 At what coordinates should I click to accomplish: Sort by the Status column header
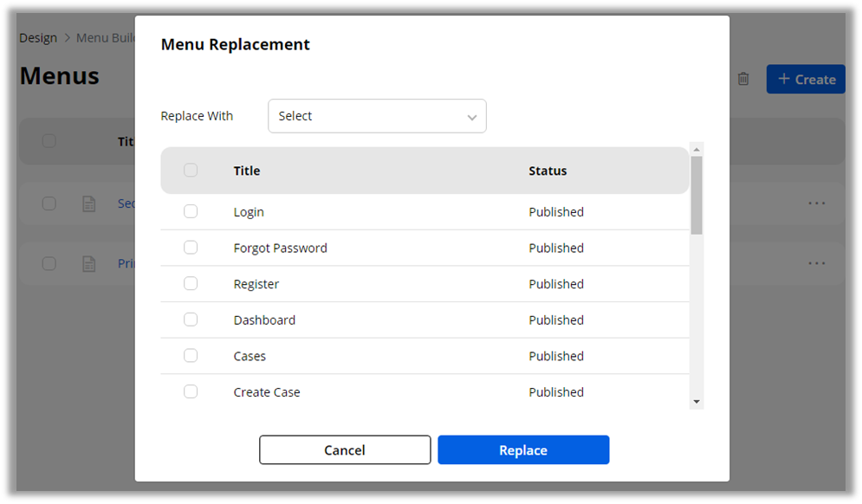[548, 171]
